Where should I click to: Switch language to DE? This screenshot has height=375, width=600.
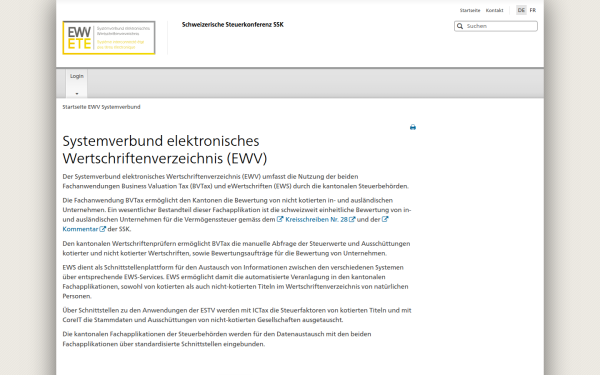521,10
